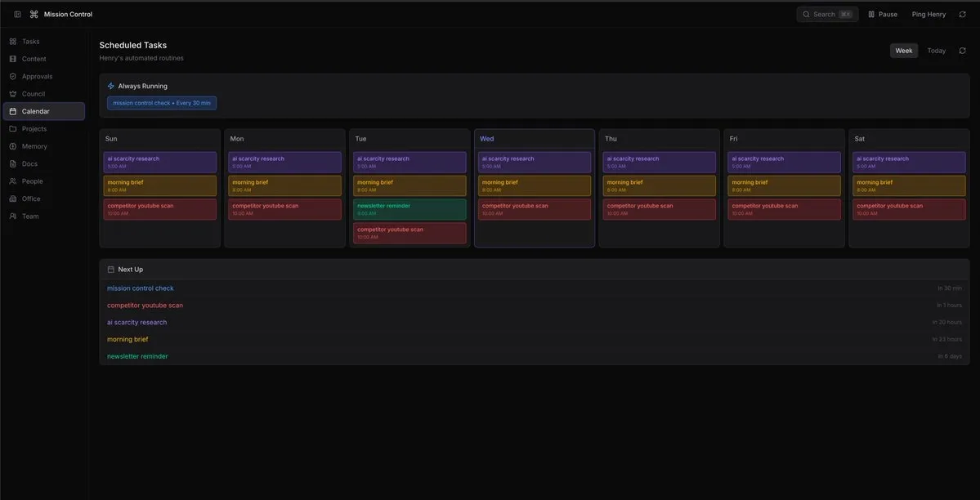The height and width of the screenshot is (500, 980).
Task: Go to Memory in the sidebar
Action: coord(34,146)
